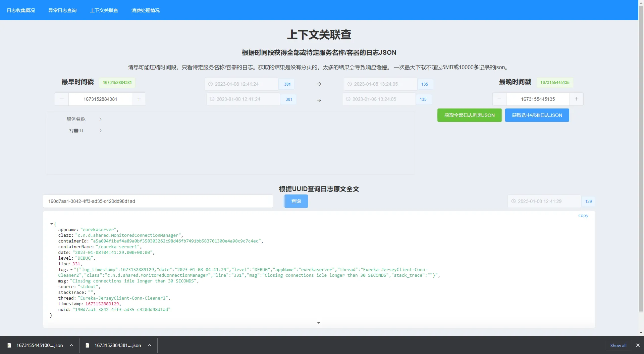Go to 异常日志查询 page
The height and width of the screenshot is (354, 644).
coord(62,10)
